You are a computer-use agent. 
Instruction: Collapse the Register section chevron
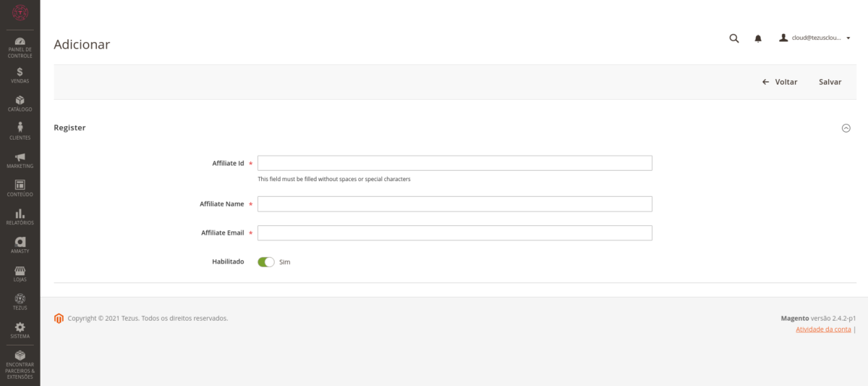tap(846, 128)
